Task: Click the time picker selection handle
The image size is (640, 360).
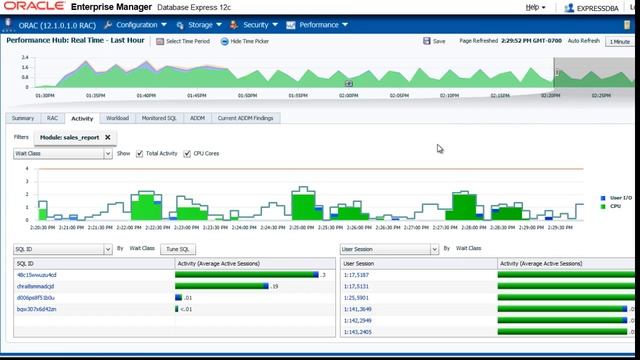Action: point(557,72)
